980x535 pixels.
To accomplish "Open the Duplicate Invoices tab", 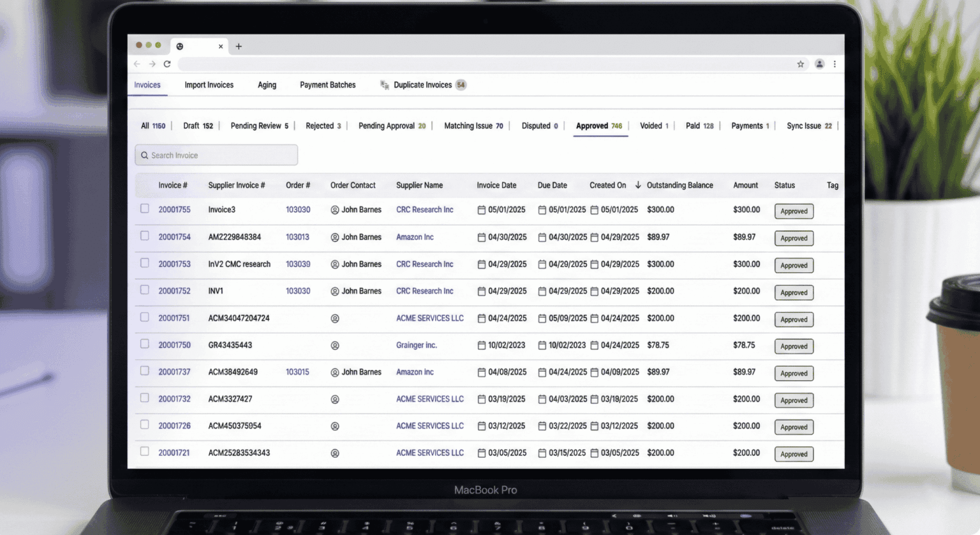I will (x=423, y=85).
